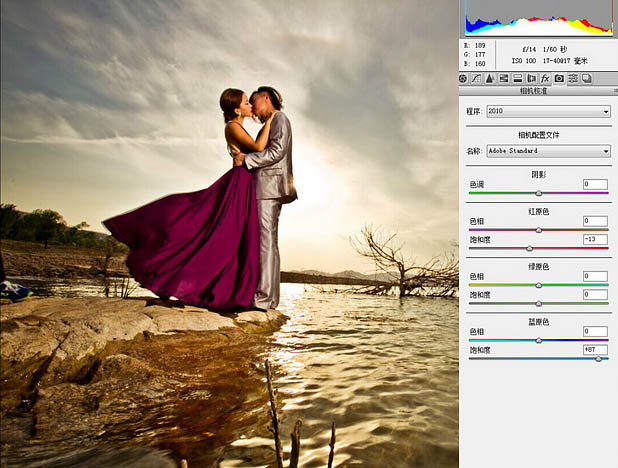618x468 pixels.
Task: Open the Presets panel icon
Action: [573, 78]
